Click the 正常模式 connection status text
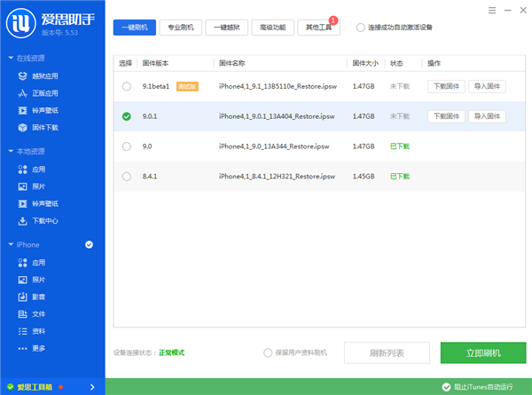 [x=171, y=353]
